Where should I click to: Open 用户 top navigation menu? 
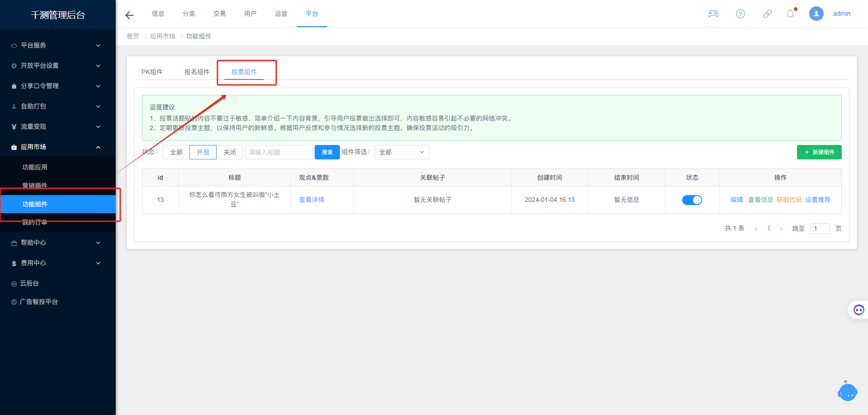(x=250, y=14)
